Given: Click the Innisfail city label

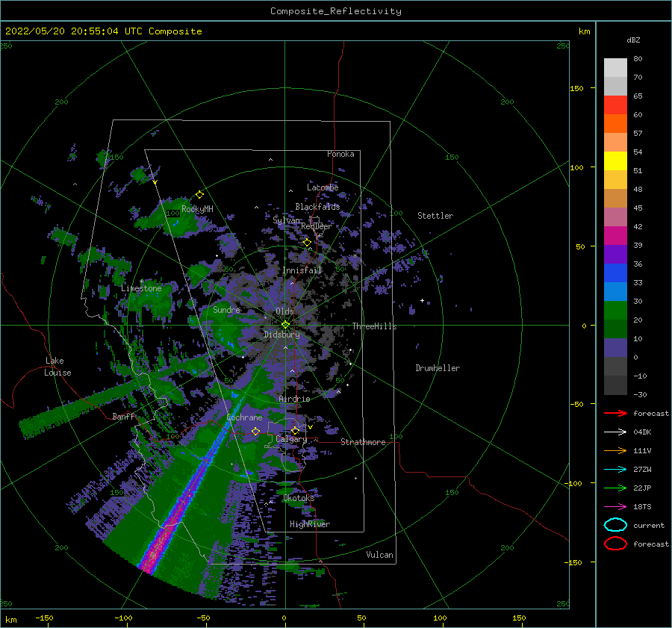Looking at the screenshot, I should click(x=302, y=270).
